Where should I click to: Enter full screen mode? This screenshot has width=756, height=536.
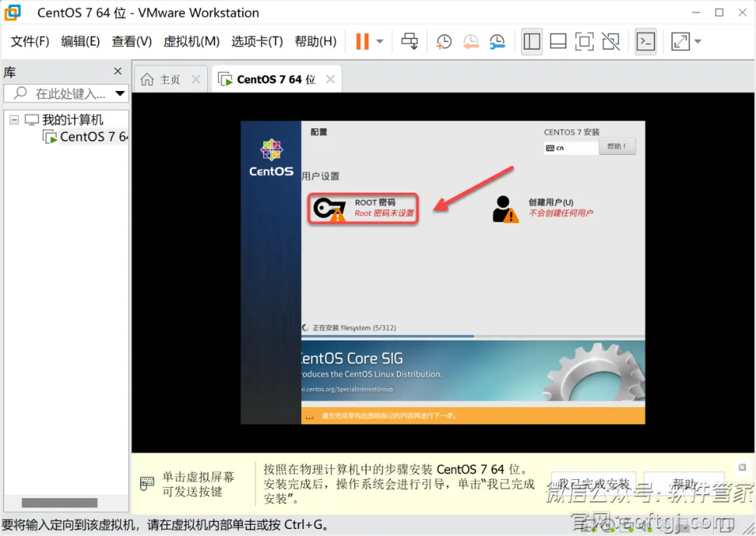tap(584, 41)
